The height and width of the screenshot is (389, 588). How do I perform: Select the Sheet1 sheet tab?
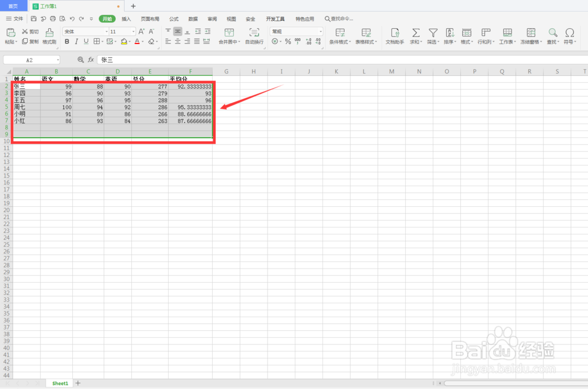(x=60, y=383)
